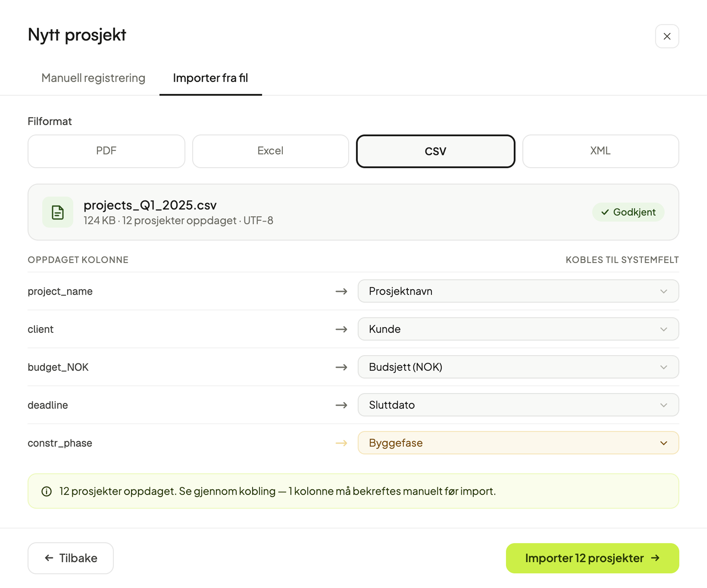Click the Filformat label
707x588 pixels.
tap(49, 121)
